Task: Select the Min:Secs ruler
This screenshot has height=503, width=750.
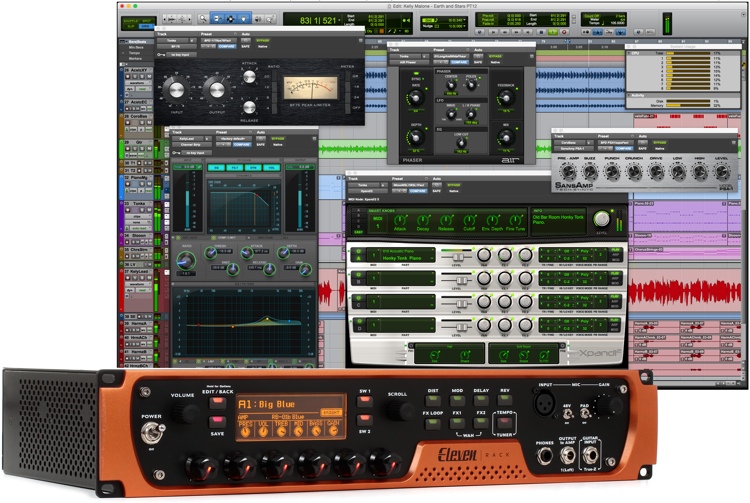Action: pos(136,47)
